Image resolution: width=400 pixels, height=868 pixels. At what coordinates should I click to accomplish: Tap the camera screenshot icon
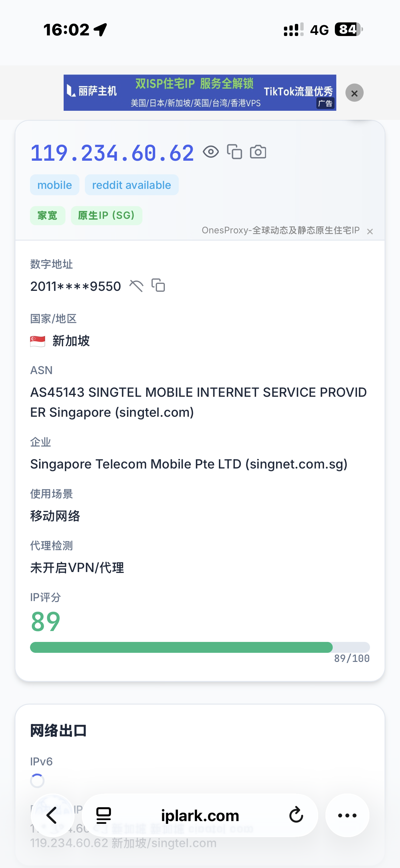[258, 152]
